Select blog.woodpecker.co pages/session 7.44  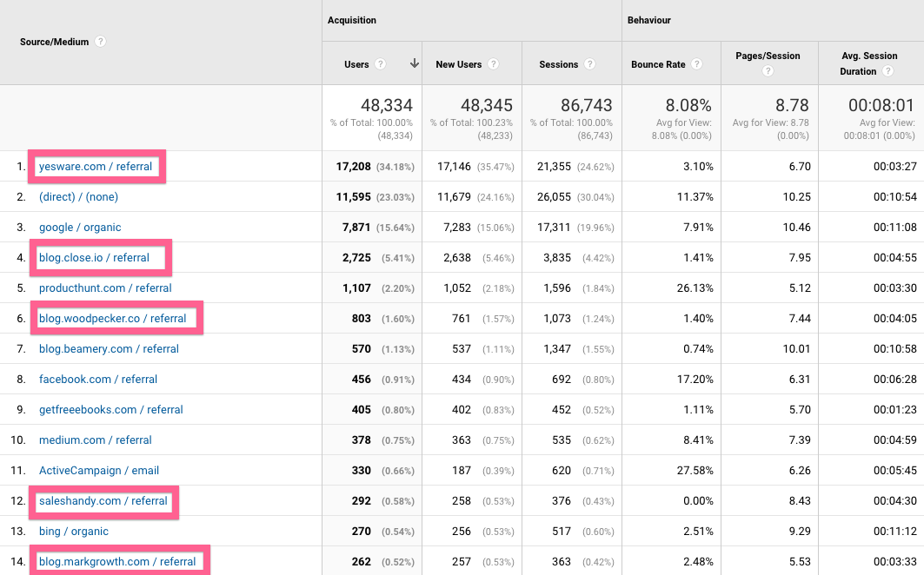(x=800, y=318)
